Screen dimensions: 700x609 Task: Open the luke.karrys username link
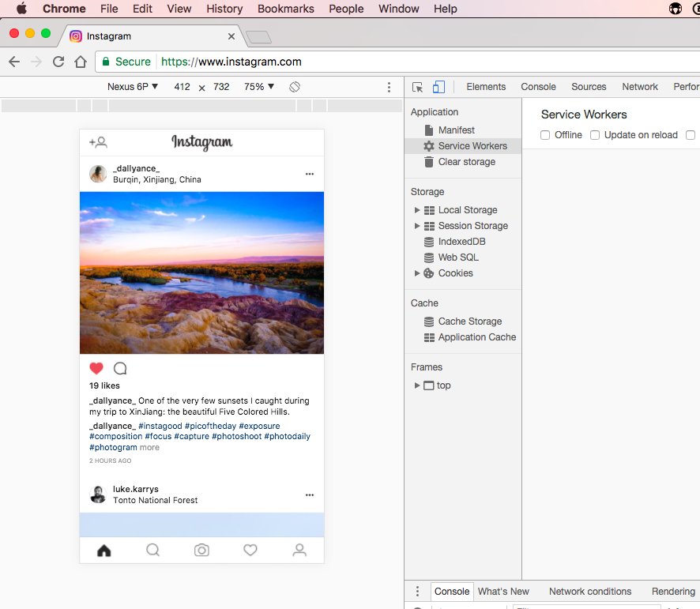point(136,489)
